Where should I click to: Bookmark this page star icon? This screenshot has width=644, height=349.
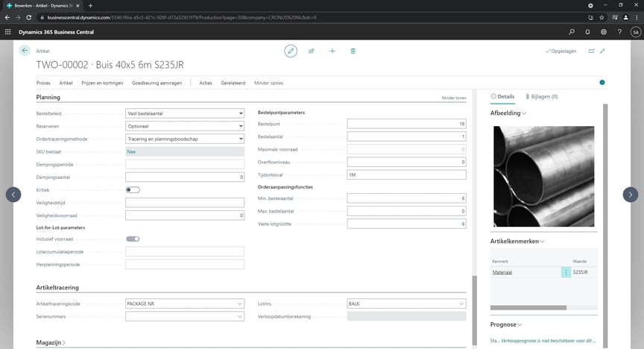[x=602, y=17]
